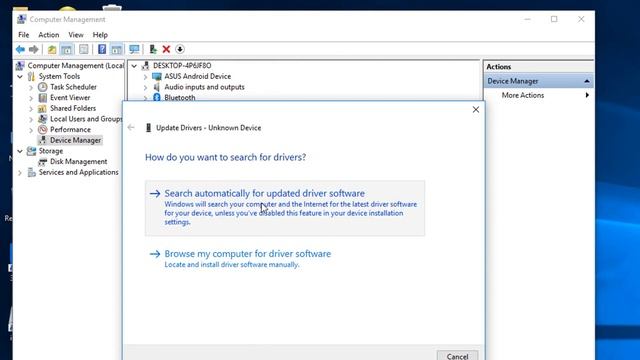Expand ASUS Android Device category
The image size is (640, 360).
point(145,77)
